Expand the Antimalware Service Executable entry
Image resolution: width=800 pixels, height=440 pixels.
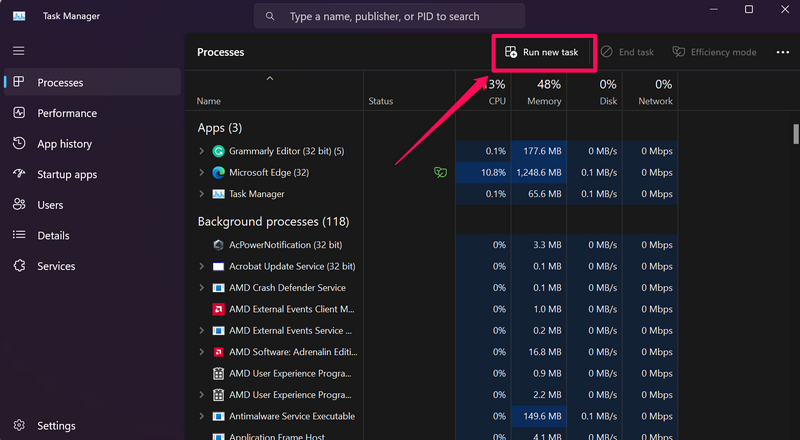[x=202, y=416]
